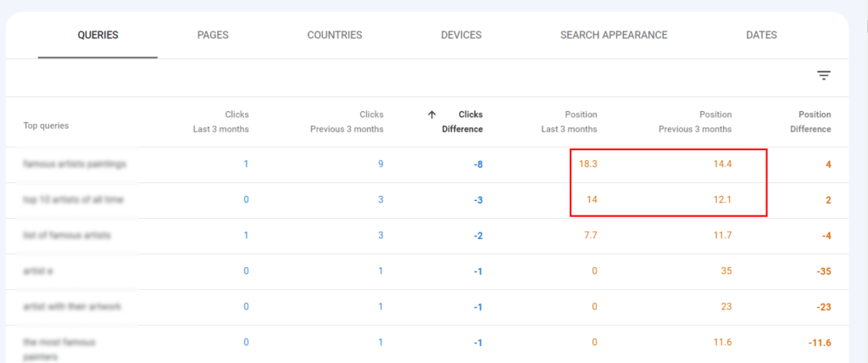Sort by Clicks Last 3 months column
Screen dimensions: 868x363
[x=221, y=122]
